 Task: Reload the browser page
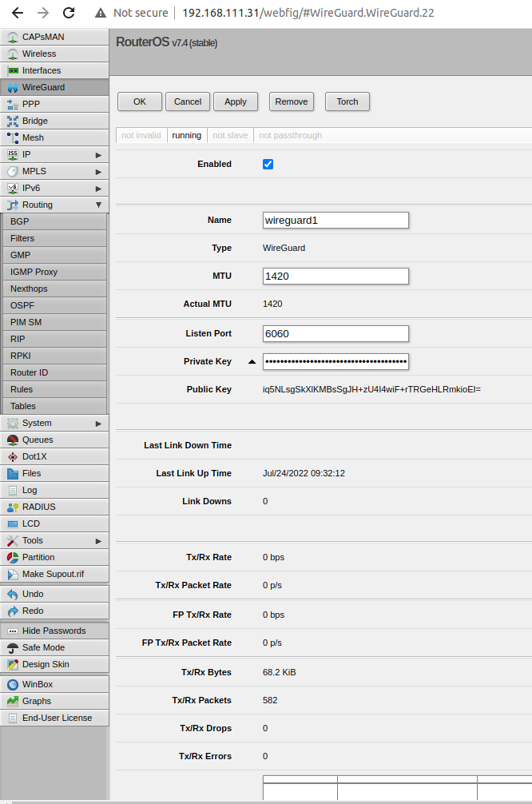pyautogui.click(x=69, y=13)
